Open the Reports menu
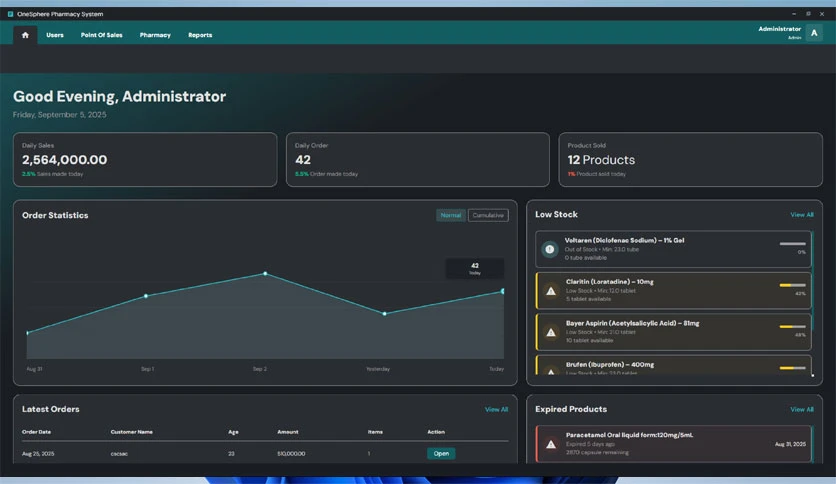 coord(200,35)
